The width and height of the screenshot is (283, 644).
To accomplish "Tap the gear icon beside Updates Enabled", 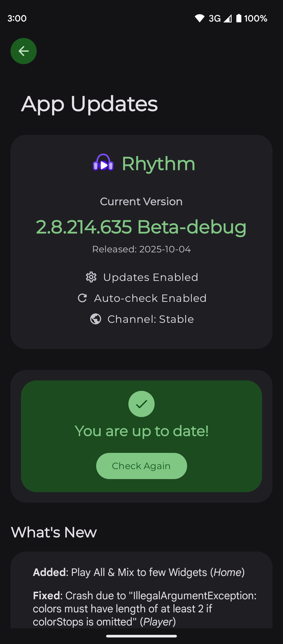I will tap(91, 277).
